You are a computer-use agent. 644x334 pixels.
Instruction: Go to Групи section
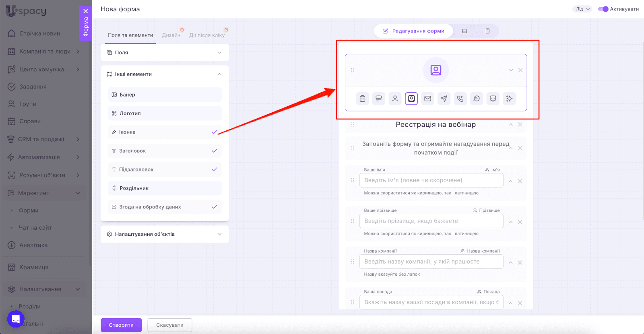pyautogui.click(x=28, y=104)
